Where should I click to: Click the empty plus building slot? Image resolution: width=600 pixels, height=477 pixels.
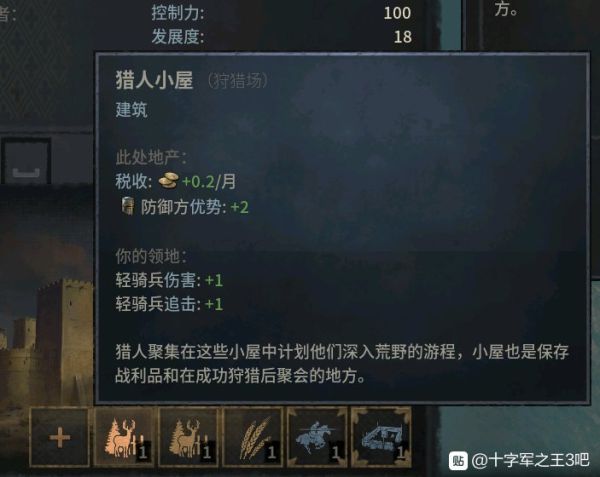coord(59,437)
